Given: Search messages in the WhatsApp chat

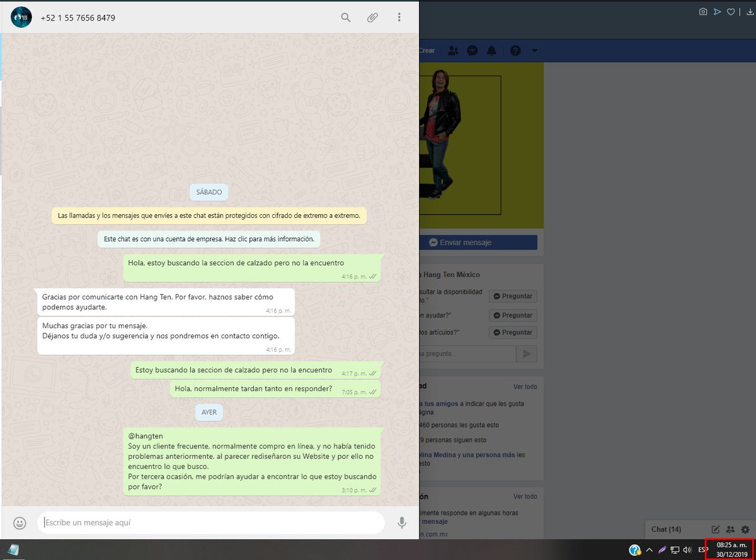Looking at the screenshot, I should point(346,18).
